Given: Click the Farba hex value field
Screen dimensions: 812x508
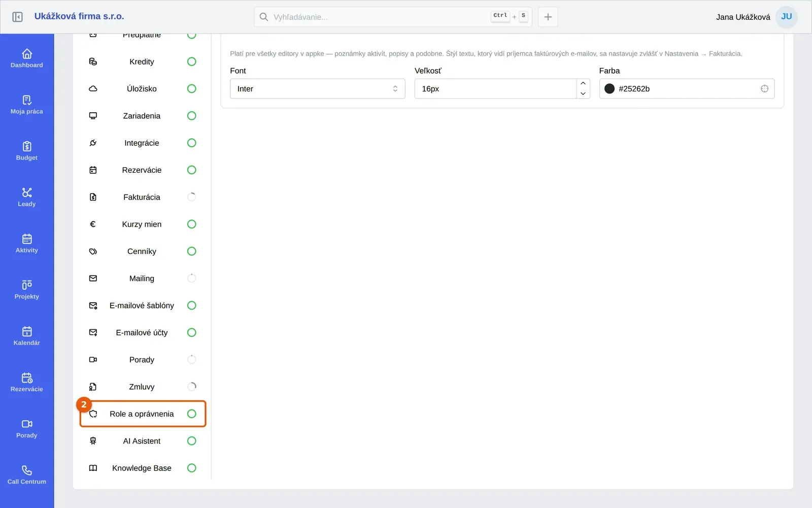Looking at the screenshot, I should point(687,88).
